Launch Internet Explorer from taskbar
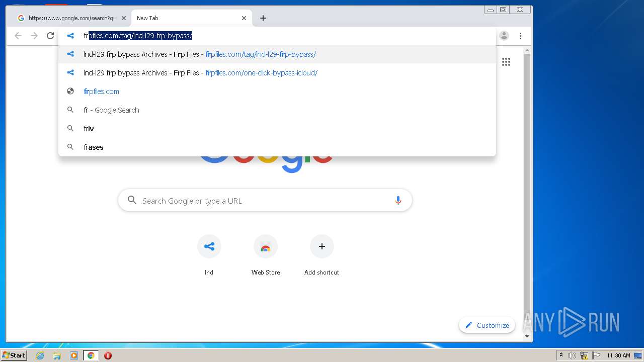Screen dimensions: 644x362 [40, 355]
